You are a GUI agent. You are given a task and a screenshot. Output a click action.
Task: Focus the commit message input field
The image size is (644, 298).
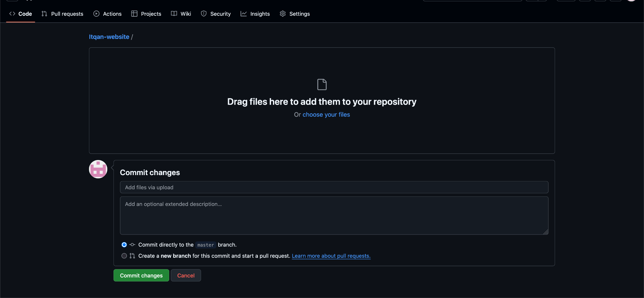[334, 187]
